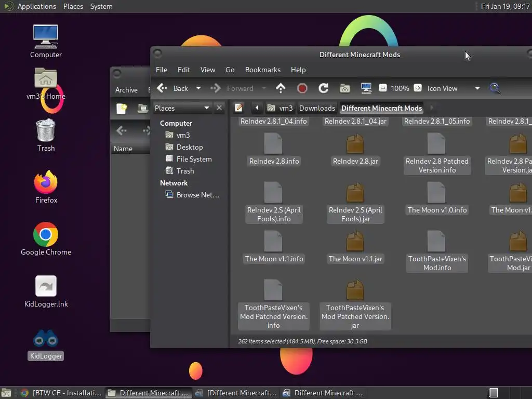
Task: Select ReIndev 2.S (April Fools).jar icon
Action: (355, 193)
